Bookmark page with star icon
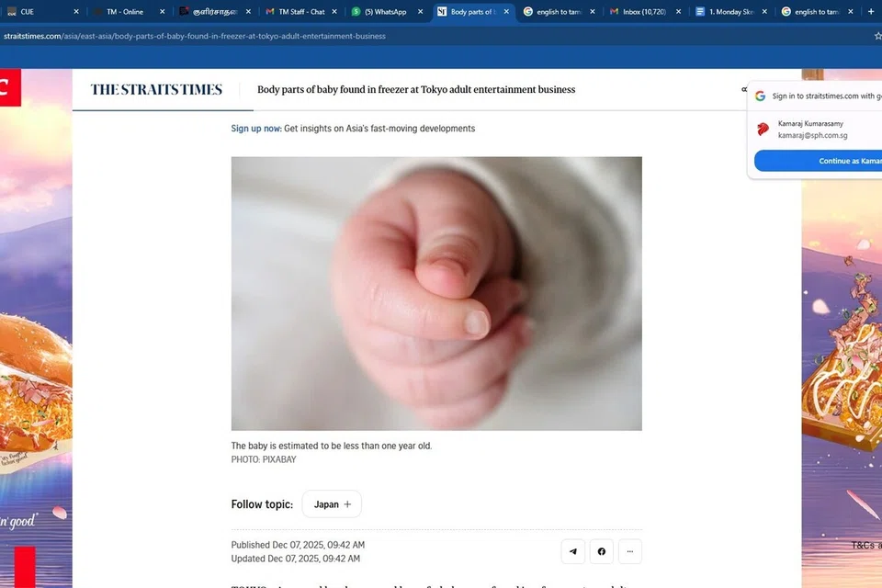 (878, 36)
